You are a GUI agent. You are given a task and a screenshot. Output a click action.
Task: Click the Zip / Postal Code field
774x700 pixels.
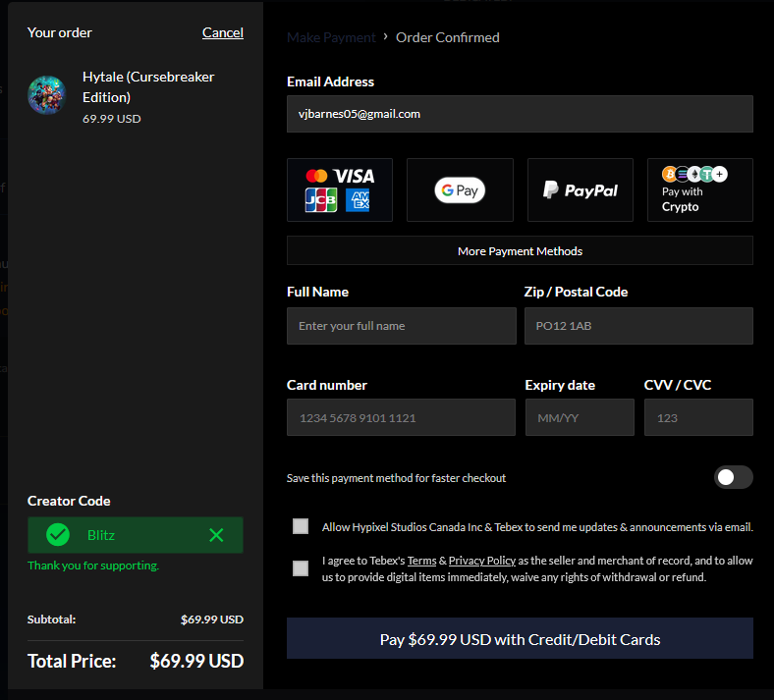click(x=638, y=326)
